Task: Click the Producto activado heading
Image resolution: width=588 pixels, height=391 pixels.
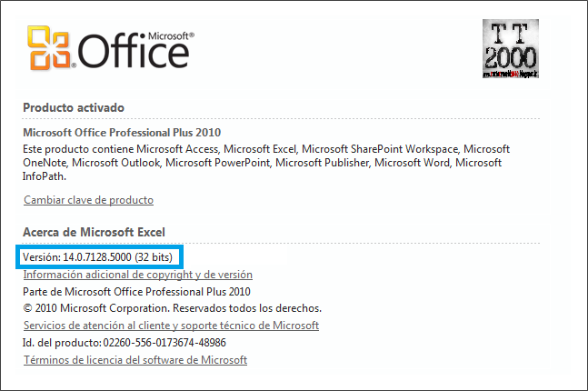Action: point(74,107)
